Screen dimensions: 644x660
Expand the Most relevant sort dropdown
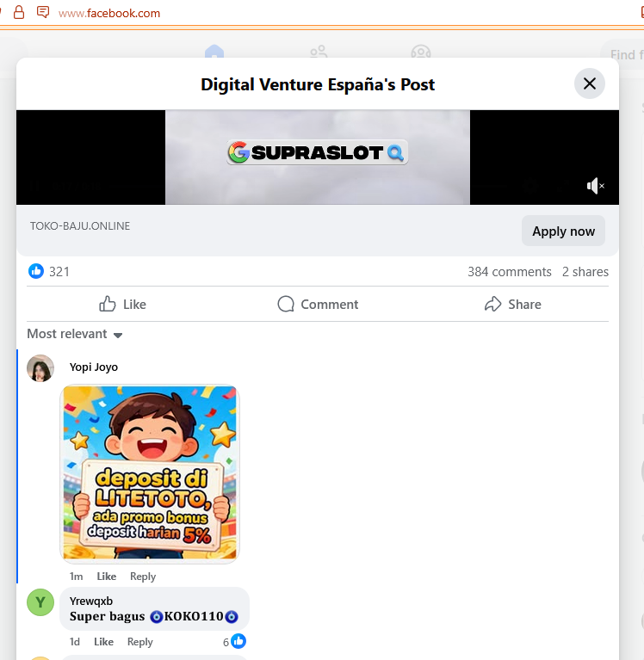(x=75, y=334)
